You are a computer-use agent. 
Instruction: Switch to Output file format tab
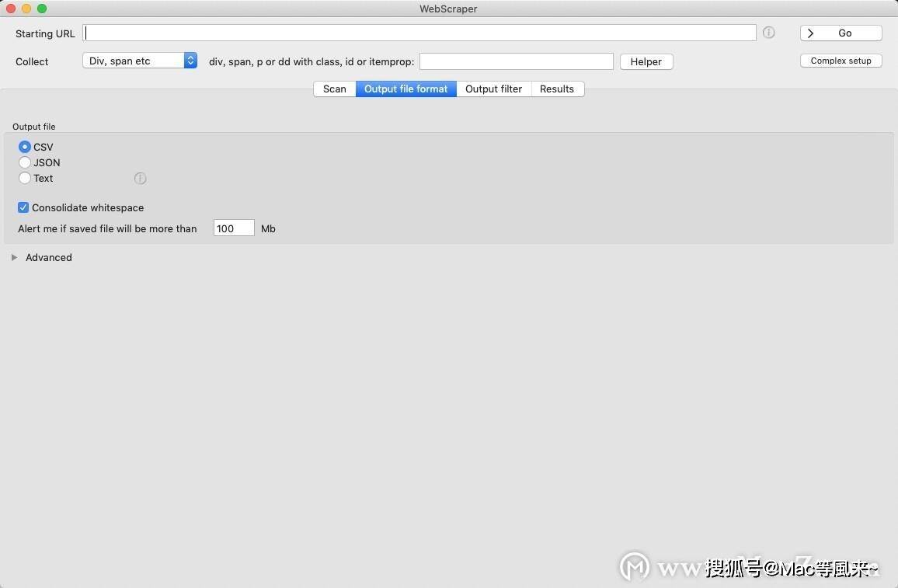click(x=406, y=89)
